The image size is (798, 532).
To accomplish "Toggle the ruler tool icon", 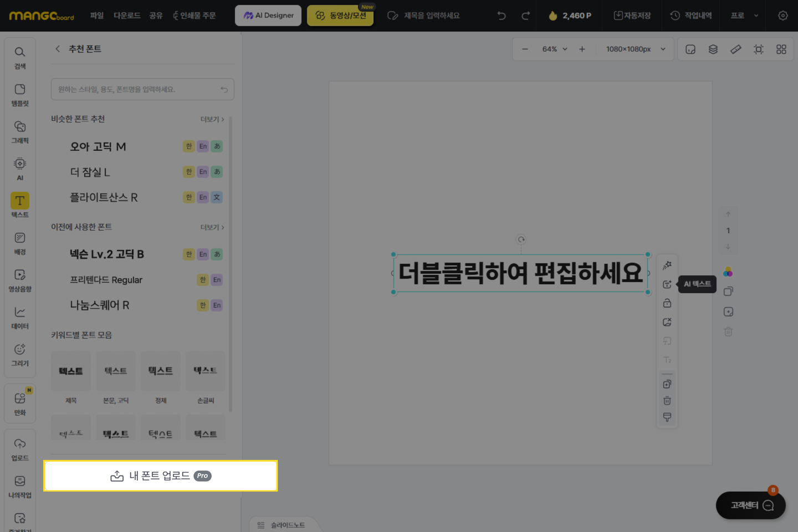I will pyautogui.click(x=736, y=49).
